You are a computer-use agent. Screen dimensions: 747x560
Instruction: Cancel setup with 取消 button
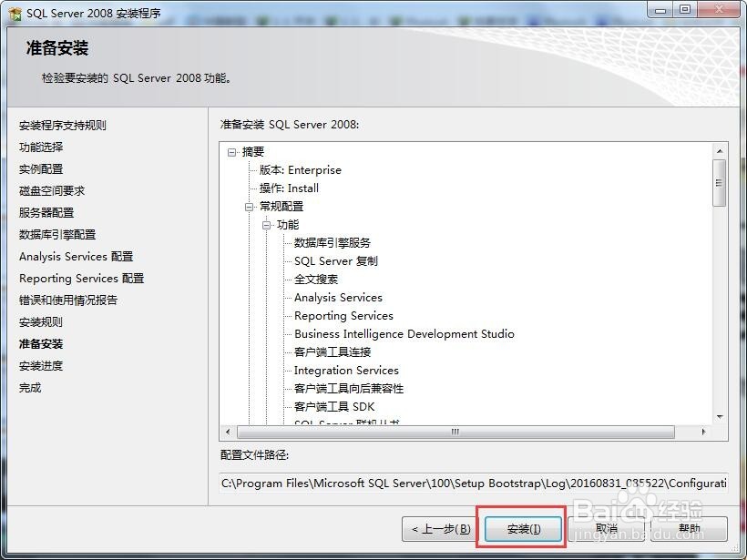click(x=607, y=528)
